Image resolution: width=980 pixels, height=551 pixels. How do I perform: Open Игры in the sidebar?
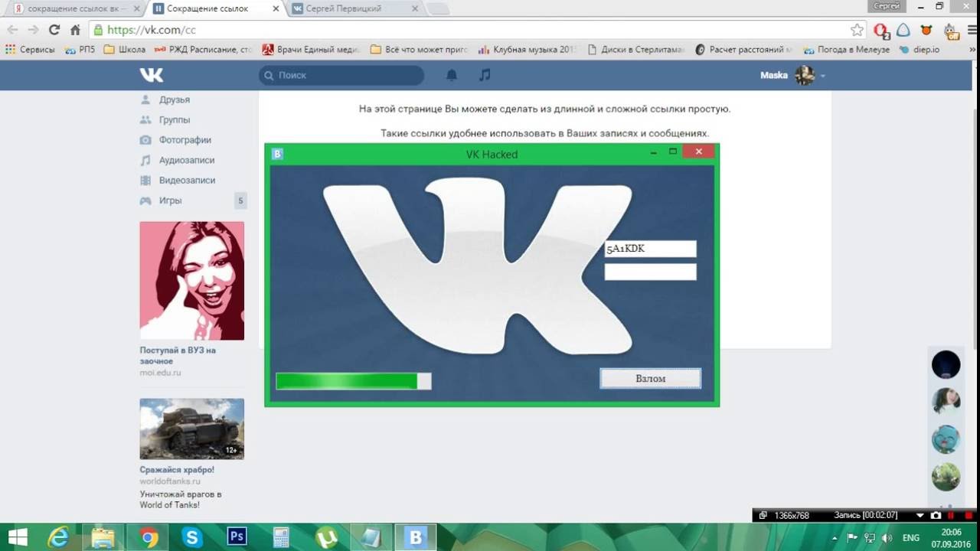[170, 201]
